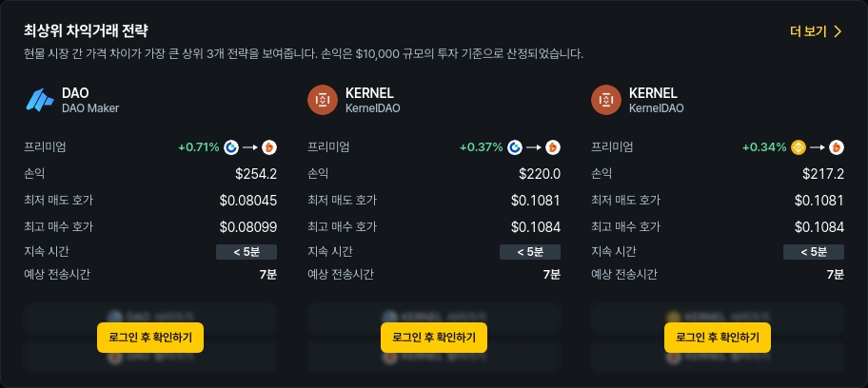This screenshot has height=388, width=868.
Task: Click the +0.71% premium value
Action: 199,147
